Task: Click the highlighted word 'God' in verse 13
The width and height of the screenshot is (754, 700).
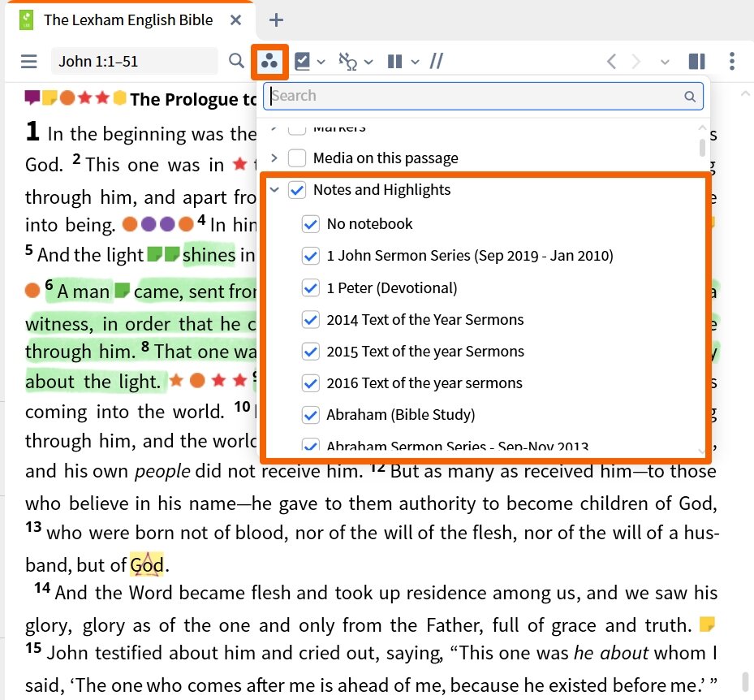Action: [x=147, y=564]
